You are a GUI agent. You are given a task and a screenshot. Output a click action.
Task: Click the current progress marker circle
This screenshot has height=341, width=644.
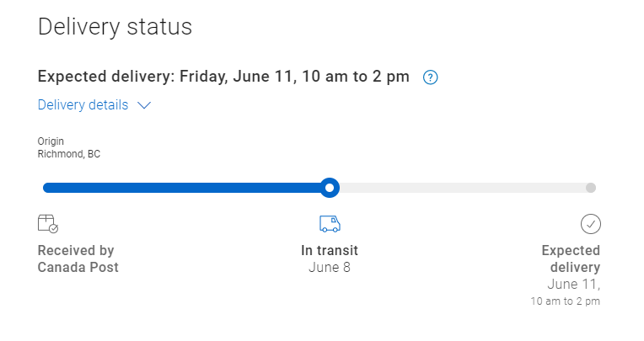330,187
